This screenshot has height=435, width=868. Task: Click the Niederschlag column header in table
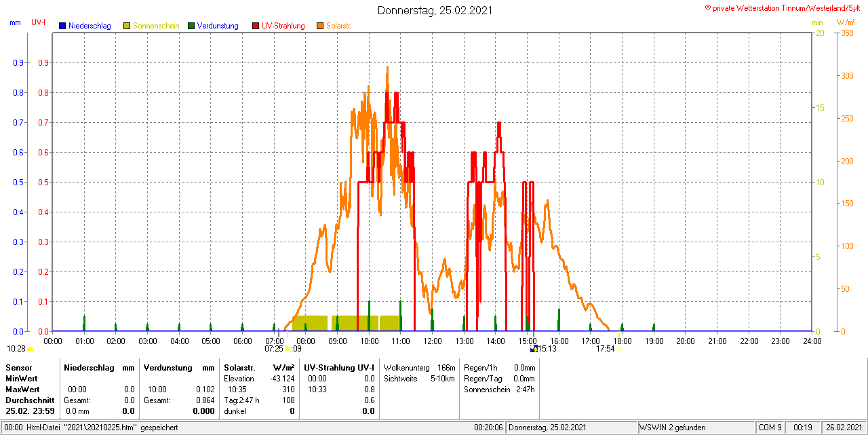coord(88,367)
